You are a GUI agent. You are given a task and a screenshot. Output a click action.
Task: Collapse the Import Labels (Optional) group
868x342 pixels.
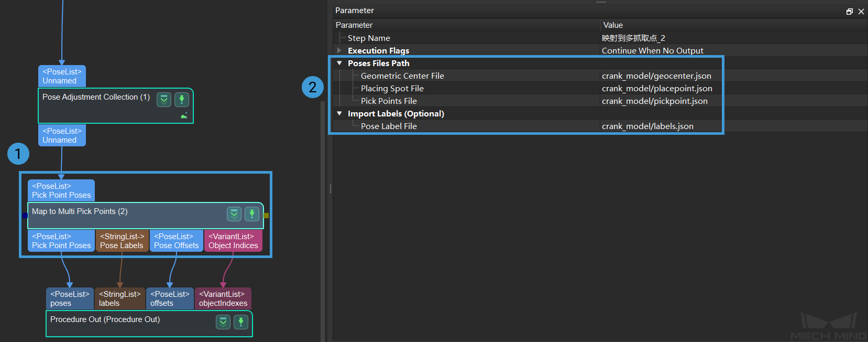(x=339, y=113)
